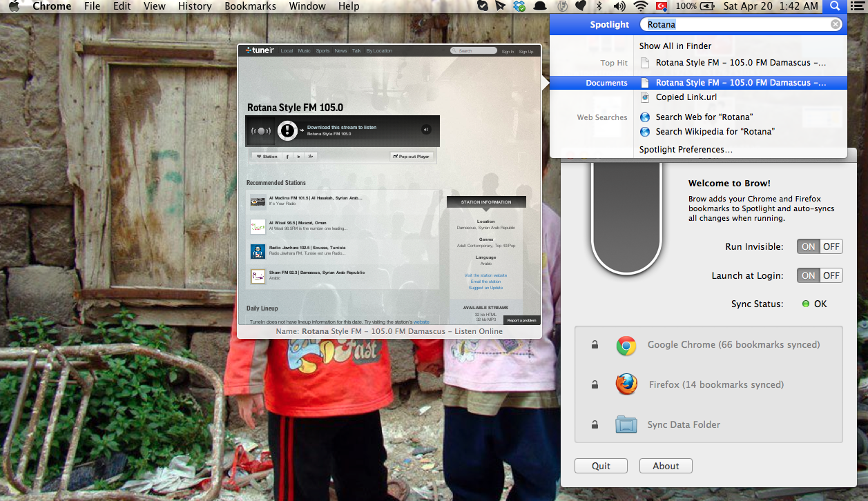Click the globe icon beside Search Web
Viewport: 868px width, 501px height.
pyautogui.click(x=645, y=117)
